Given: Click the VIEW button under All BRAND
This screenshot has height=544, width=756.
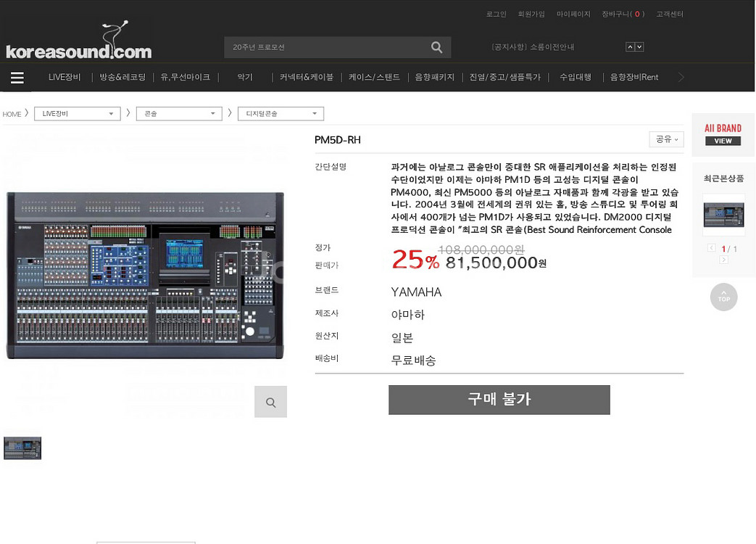Looking at the screenshot, I should [723, 141].
